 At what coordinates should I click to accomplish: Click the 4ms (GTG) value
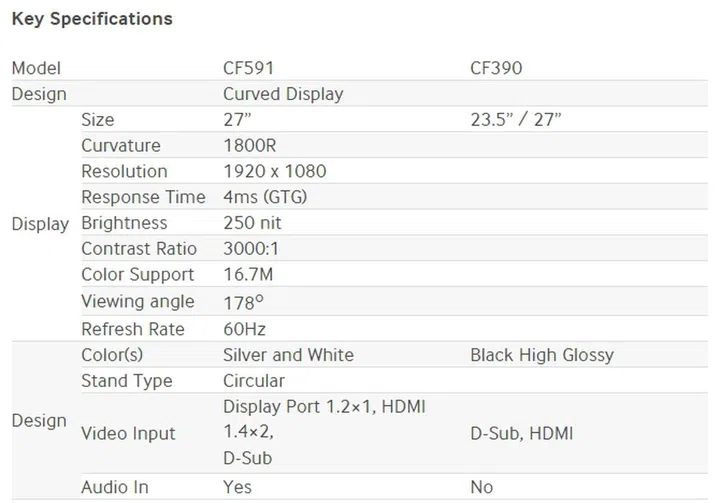point(265,198)
